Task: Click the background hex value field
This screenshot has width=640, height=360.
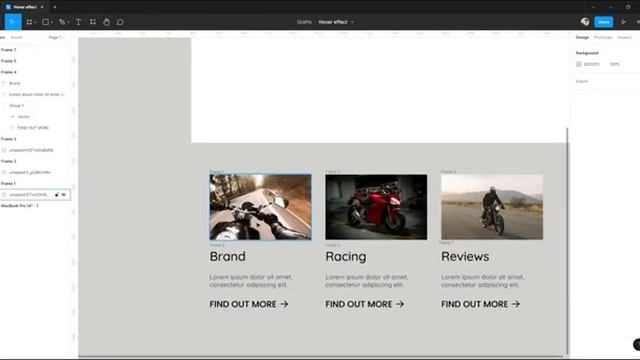Action: click(x=591, y=64)
